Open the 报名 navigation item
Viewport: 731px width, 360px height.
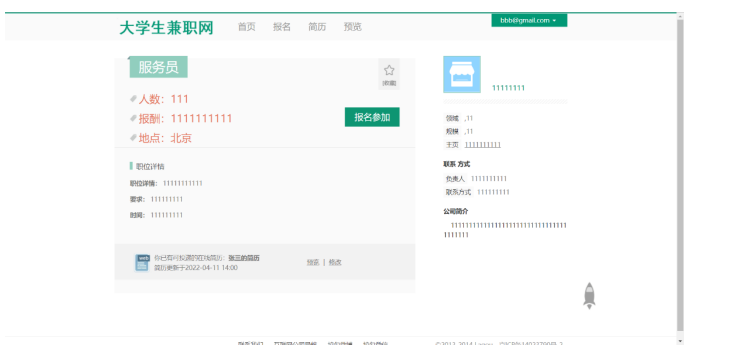[282, 27]
